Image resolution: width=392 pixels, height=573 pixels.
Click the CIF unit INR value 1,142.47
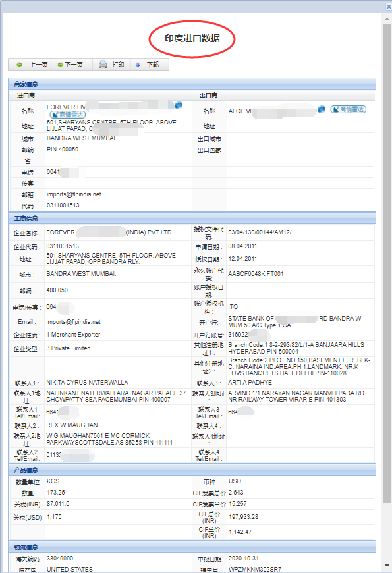coord(240,532)
